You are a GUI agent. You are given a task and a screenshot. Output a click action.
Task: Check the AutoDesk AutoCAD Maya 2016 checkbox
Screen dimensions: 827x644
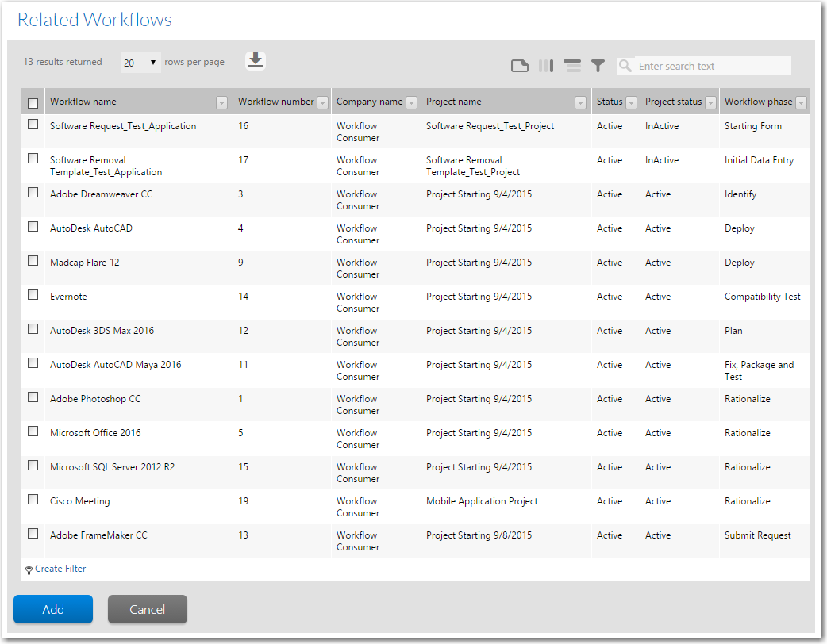pyautogui.click(x=33, y=362)
